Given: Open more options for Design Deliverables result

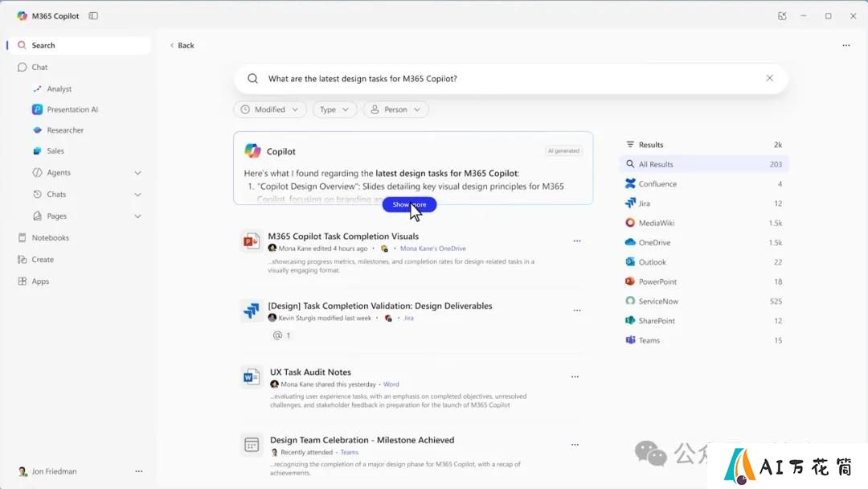Looking at the screenshot, I should [577, 310].
